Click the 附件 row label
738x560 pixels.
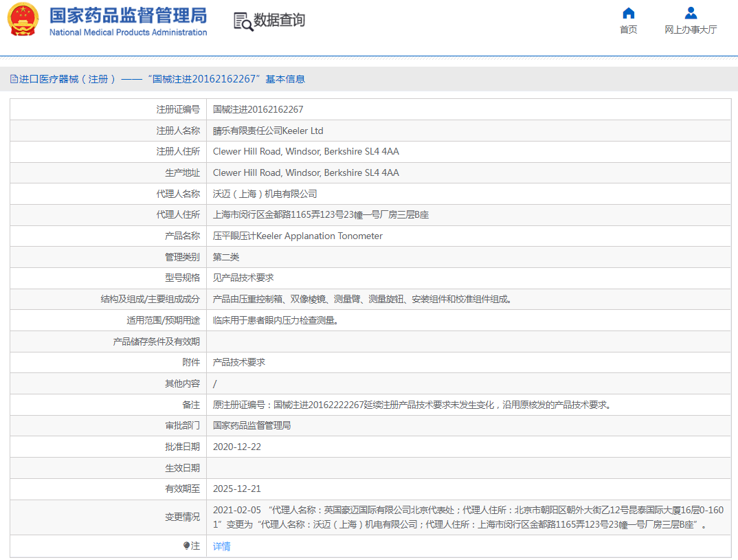[191, 362]
